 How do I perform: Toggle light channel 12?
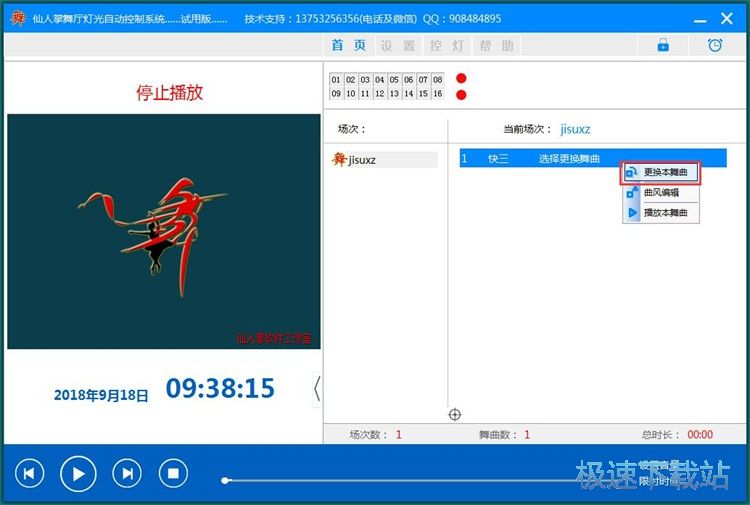379,94
